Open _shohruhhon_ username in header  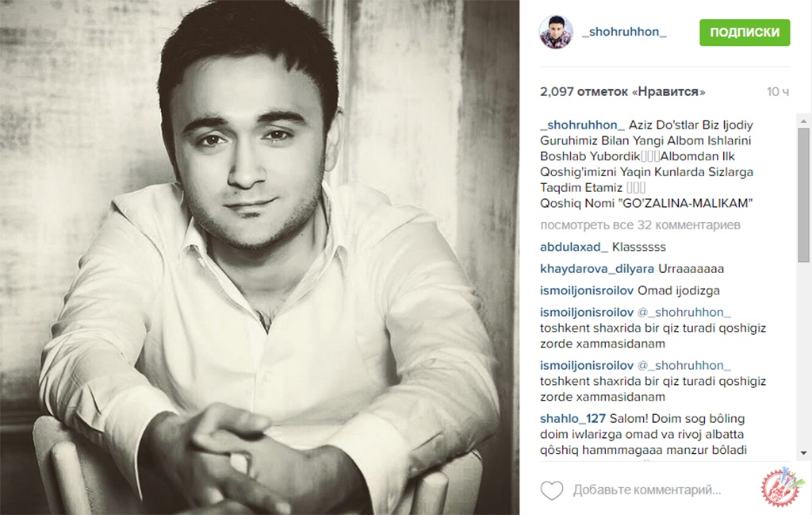[x=624, y=32]
